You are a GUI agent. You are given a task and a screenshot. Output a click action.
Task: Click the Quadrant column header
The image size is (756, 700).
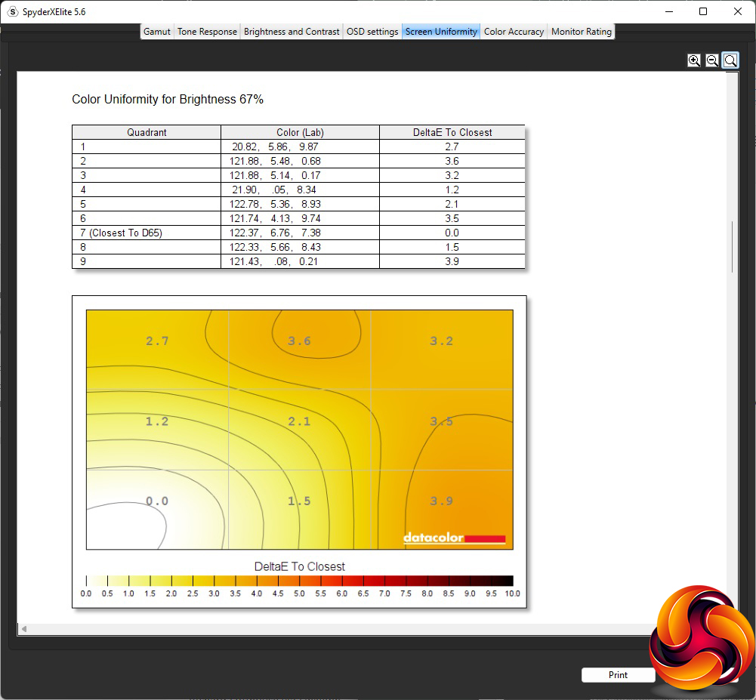tap(147, 132)
